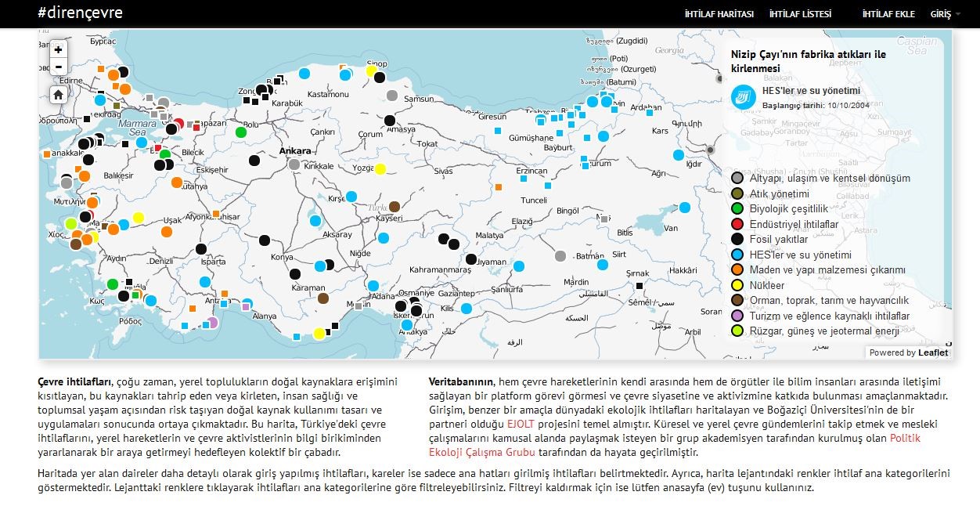Open the GİRİŞ dropdown menu
Screen dimensions: 980x506
(945, 14)
